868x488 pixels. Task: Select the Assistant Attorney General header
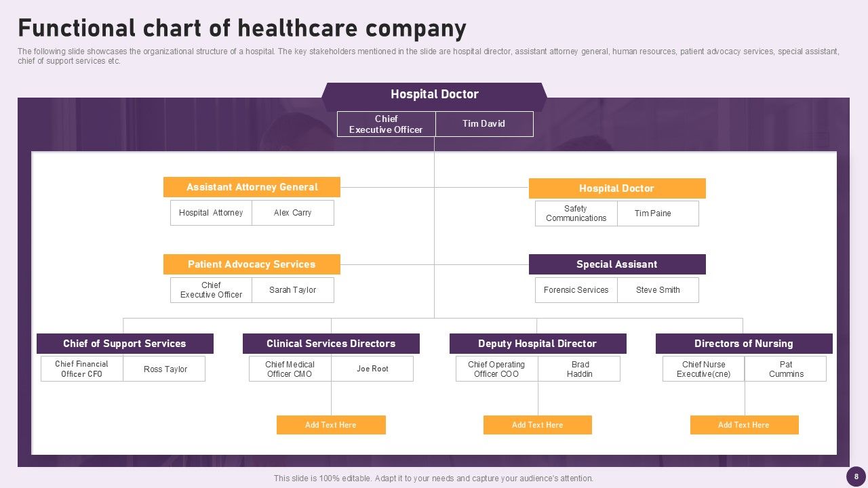tap(252, 187)
